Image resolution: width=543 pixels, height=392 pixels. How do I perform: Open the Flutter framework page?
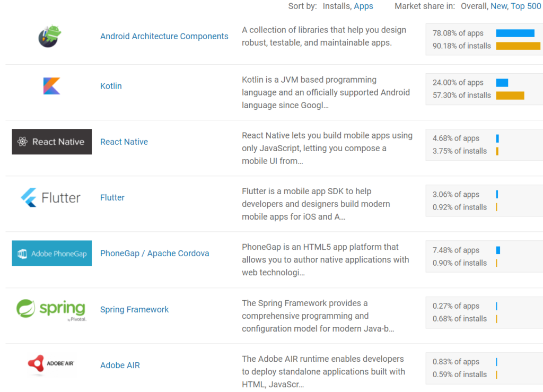click(x=112, y=197)
